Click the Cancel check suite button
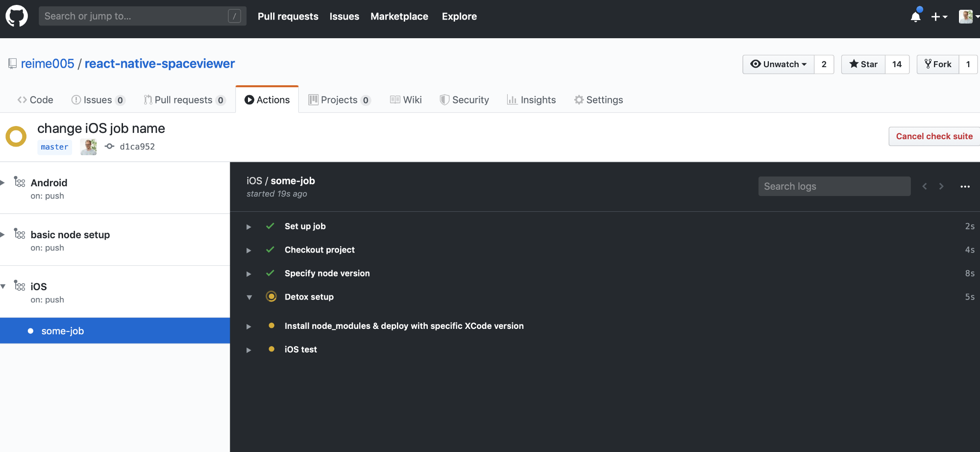The image size is (980, 452). point(934,136)
